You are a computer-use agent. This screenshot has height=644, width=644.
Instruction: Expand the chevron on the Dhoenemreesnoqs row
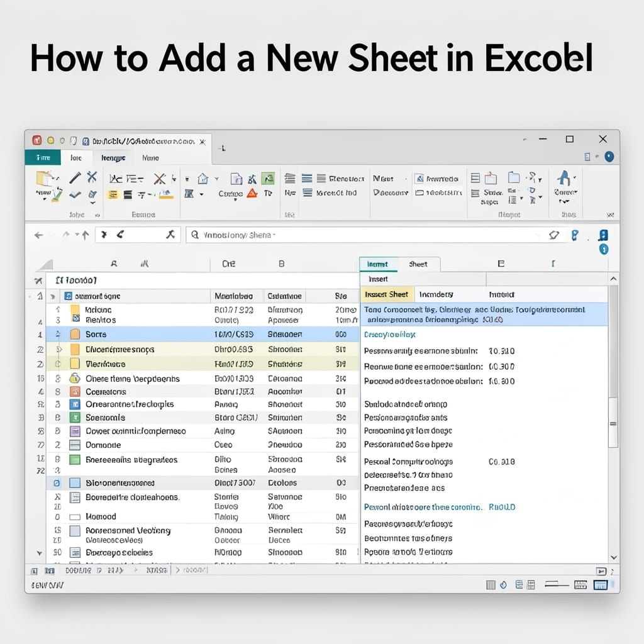tap(59, 350)
